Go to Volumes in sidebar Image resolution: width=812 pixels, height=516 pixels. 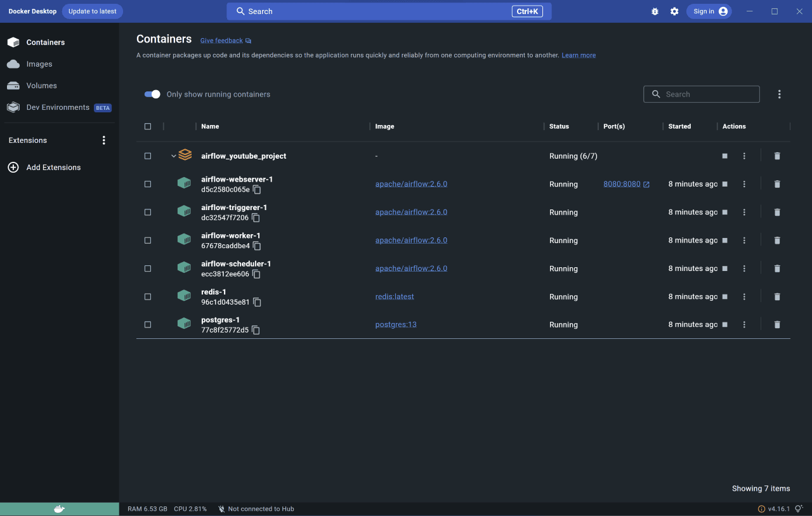point(60,86)
